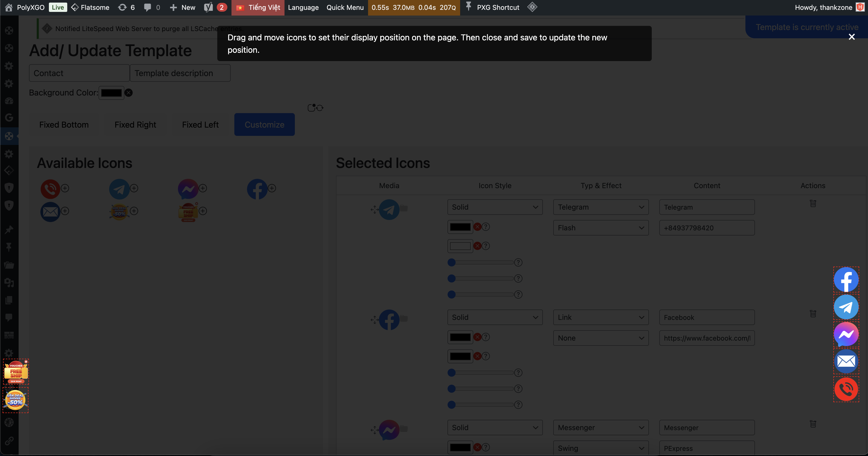Delete the Facebook row with its trash icon
868x456 pixels.
813,314
